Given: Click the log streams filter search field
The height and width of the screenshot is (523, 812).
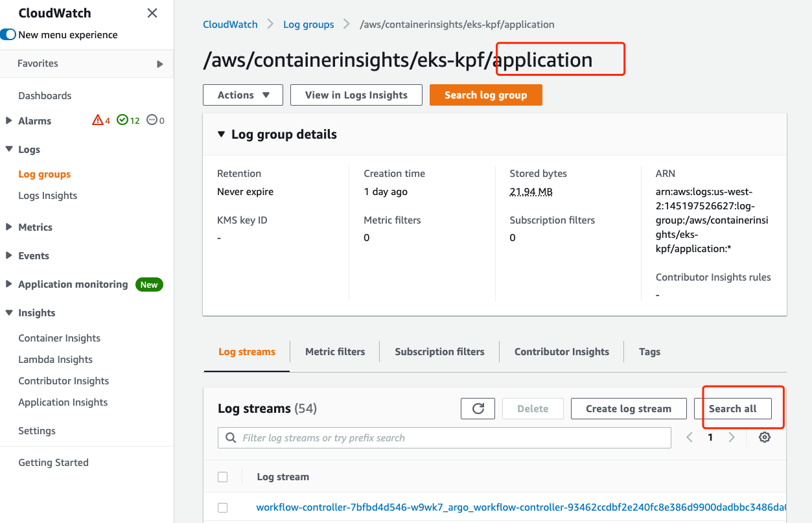Looking at the screenshot, I should tap(445, 437).
